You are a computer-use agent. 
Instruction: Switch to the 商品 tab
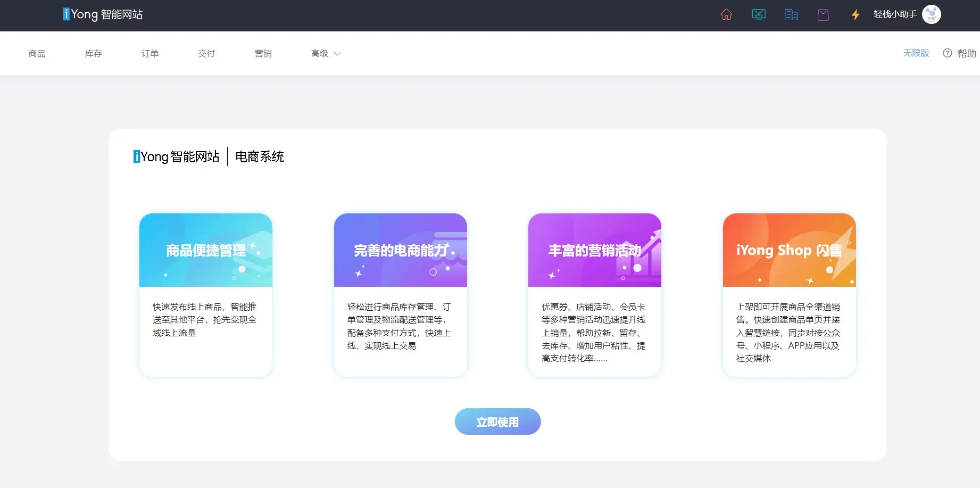[x=37, y=53]
